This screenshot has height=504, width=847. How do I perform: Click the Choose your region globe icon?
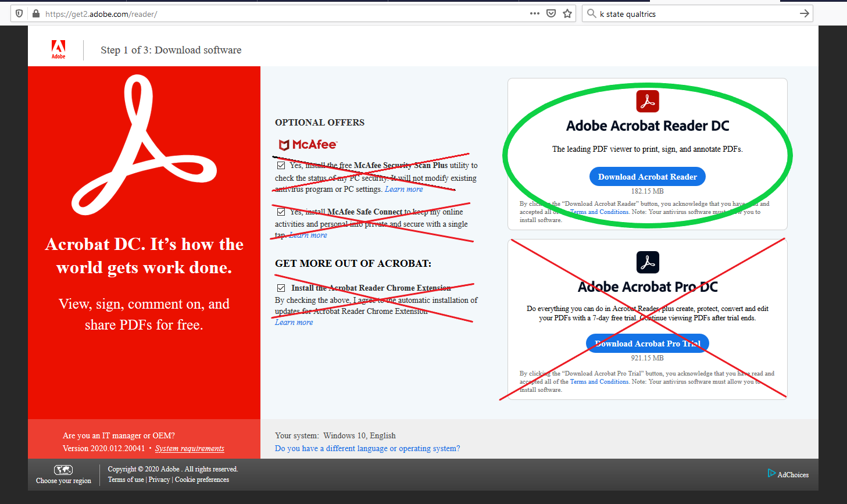[x=63, y=470]
